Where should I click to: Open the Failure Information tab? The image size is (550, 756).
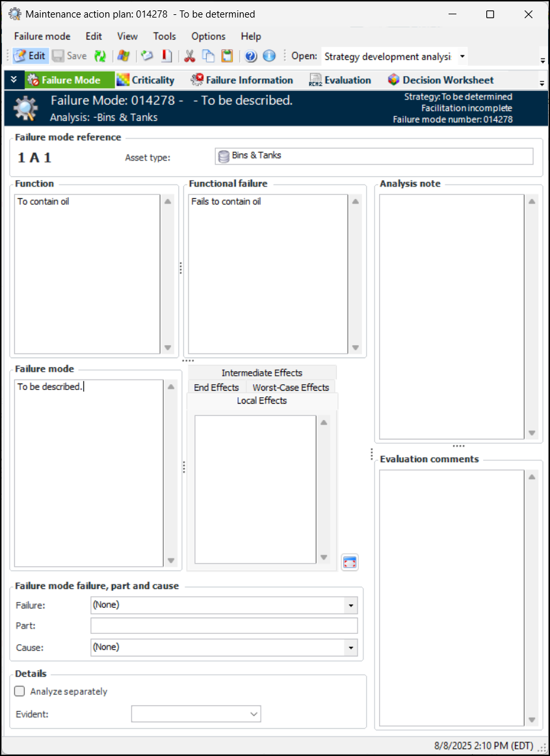tap(242, 80)
